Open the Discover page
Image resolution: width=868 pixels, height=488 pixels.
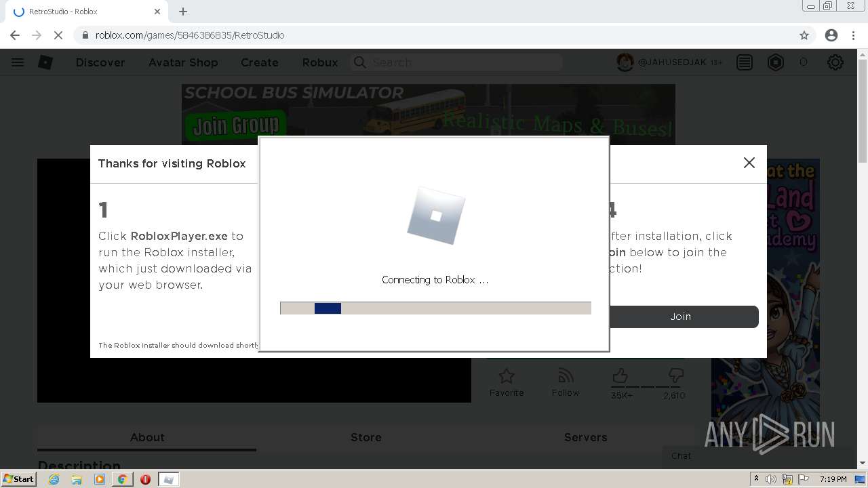tap(100, 62)
